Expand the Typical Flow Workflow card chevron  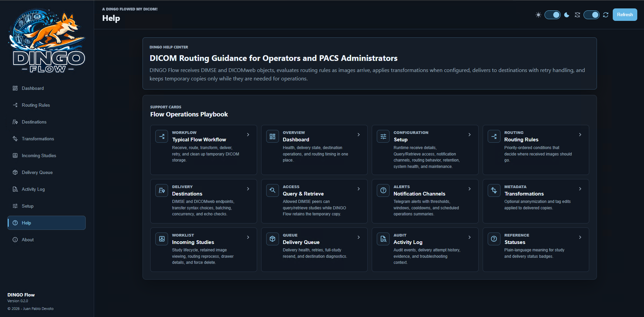tap(248, 135)
